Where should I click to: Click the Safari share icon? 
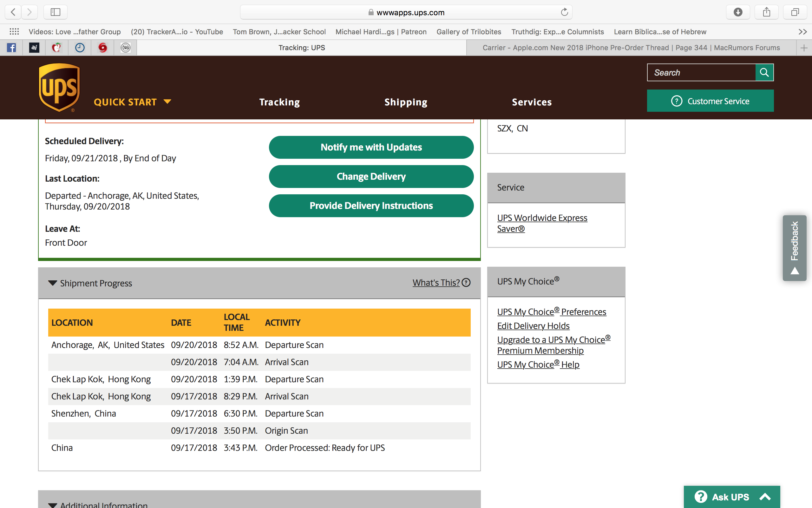[x=766, y=12]
